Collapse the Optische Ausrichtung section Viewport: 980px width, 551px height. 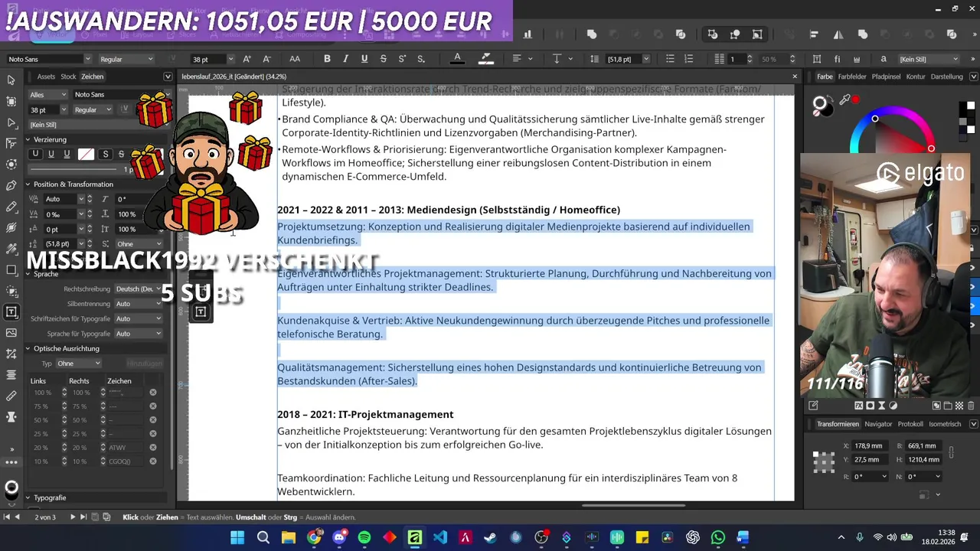coord(28,348)
